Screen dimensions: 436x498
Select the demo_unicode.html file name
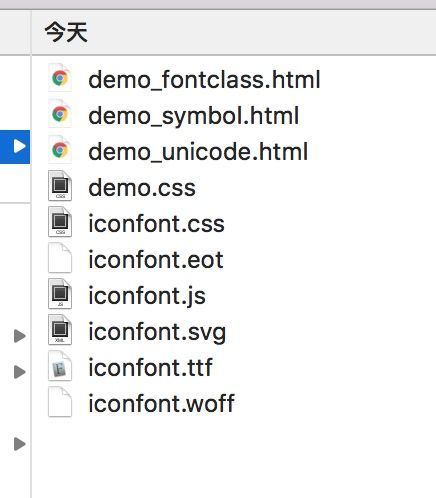(x=198, y=152)
